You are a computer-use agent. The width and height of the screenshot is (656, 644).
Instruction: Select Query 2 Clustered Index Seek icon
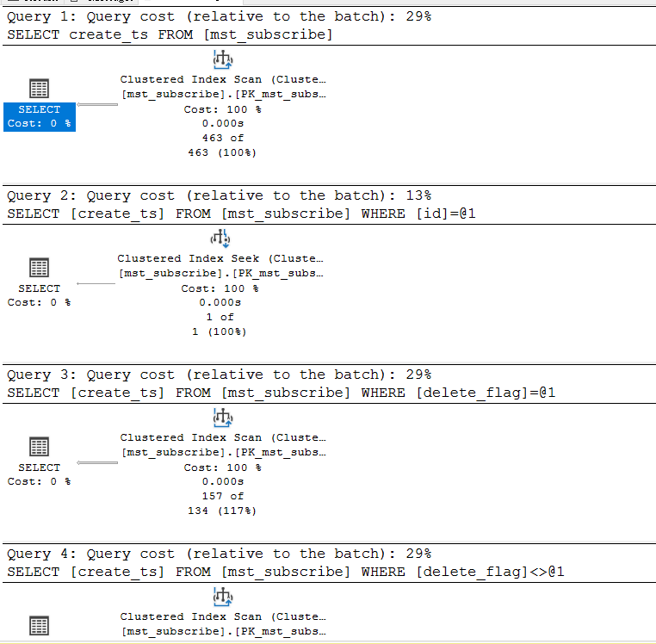(220, 239)
